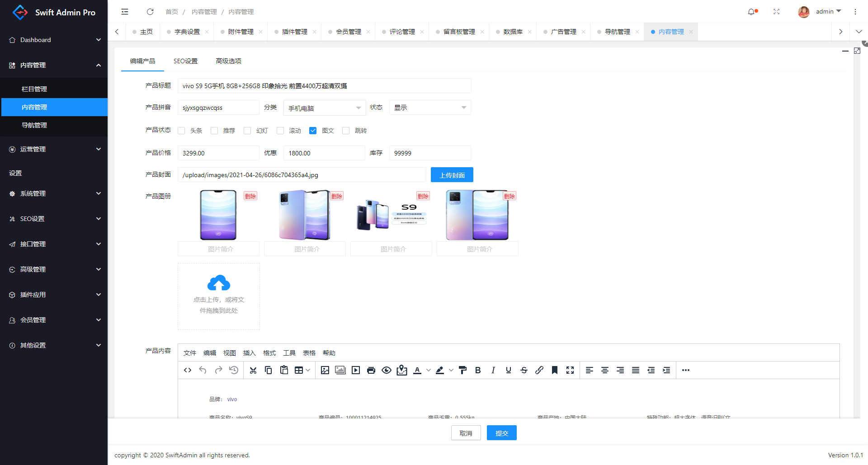Preview content with eye icon
868x465 pixels.
pos(387,370)
